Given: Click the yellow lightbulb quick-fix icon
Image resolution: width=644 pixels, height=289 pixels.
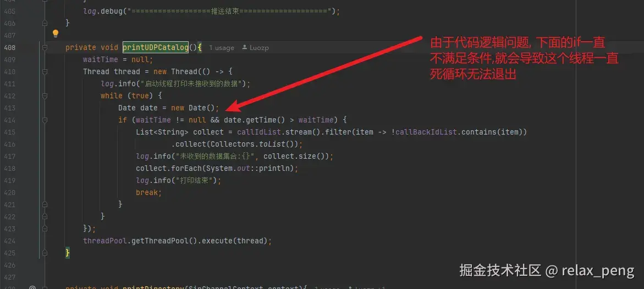Looking at the screenshot, I should [56, 34].
